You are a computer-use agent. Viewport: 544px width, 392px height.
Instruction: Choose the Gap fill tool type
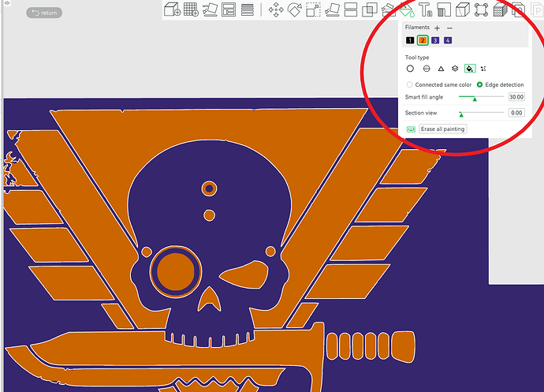point(483,69)
